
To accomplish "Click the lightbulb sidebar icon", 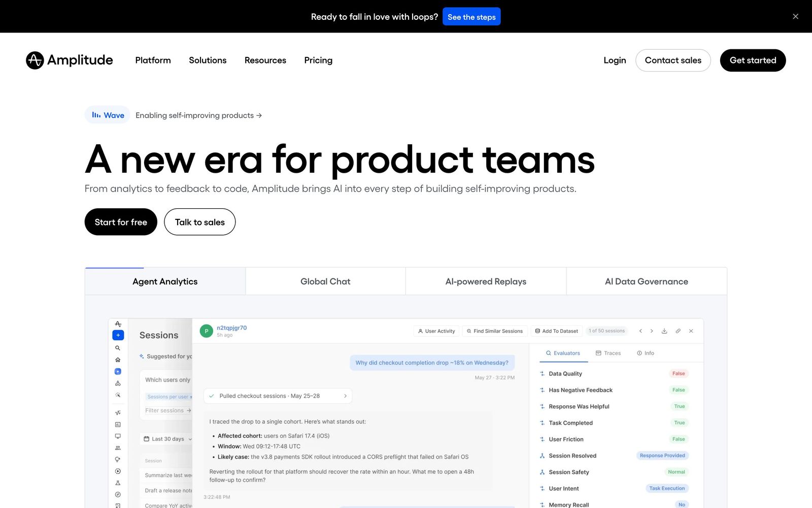I will click(118, 459).
